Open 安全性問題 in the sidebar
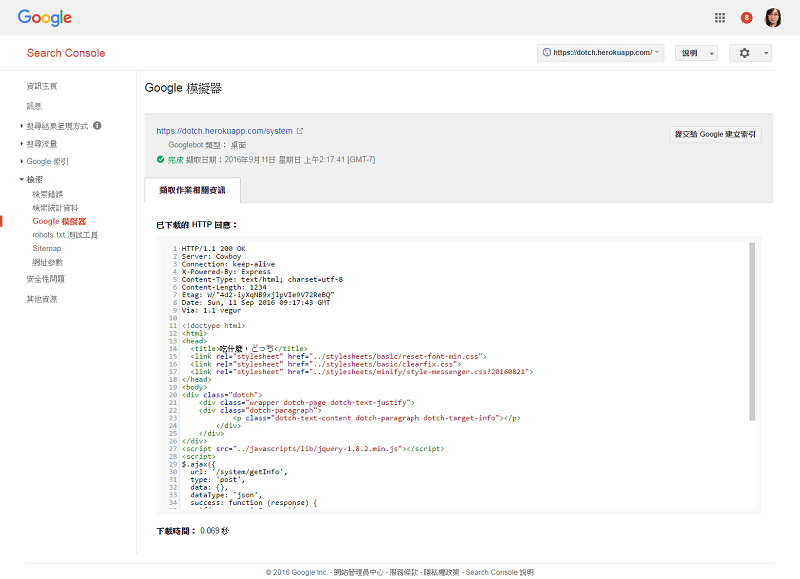 click(x=46, y=279)
